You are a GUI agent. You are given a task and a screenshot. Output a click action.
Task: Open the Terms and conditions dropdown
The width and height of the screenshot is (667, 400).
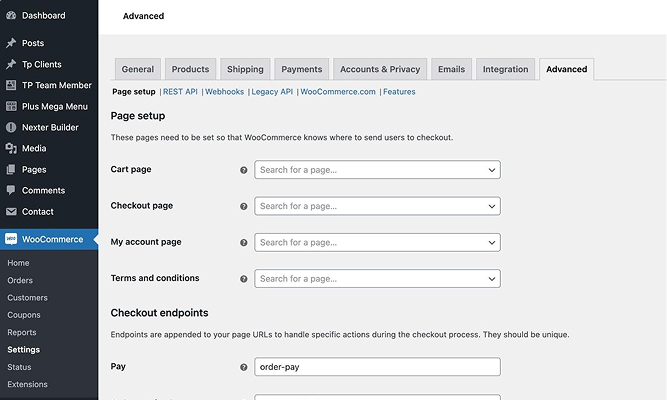tap(377, 279)
